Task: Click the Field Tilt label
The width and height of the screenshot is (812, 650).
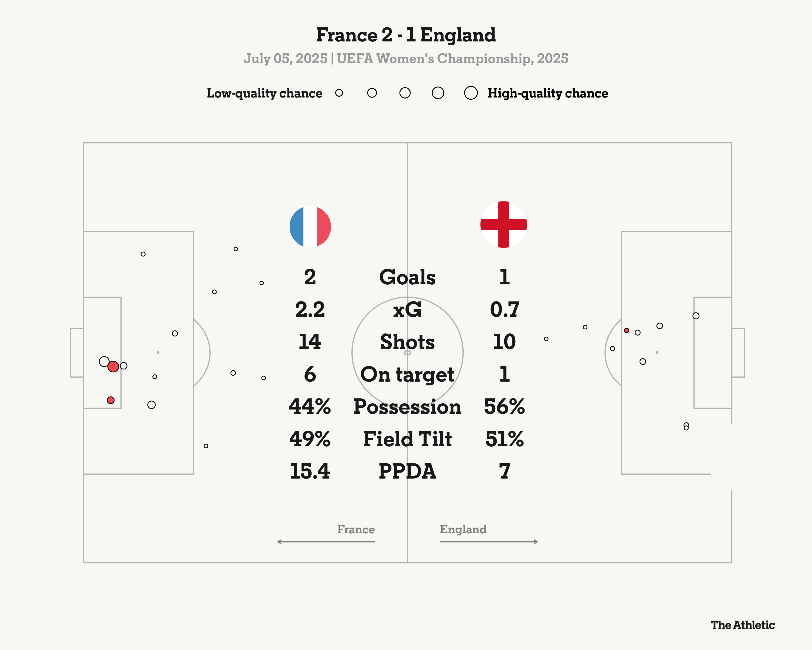Action: 407,439
